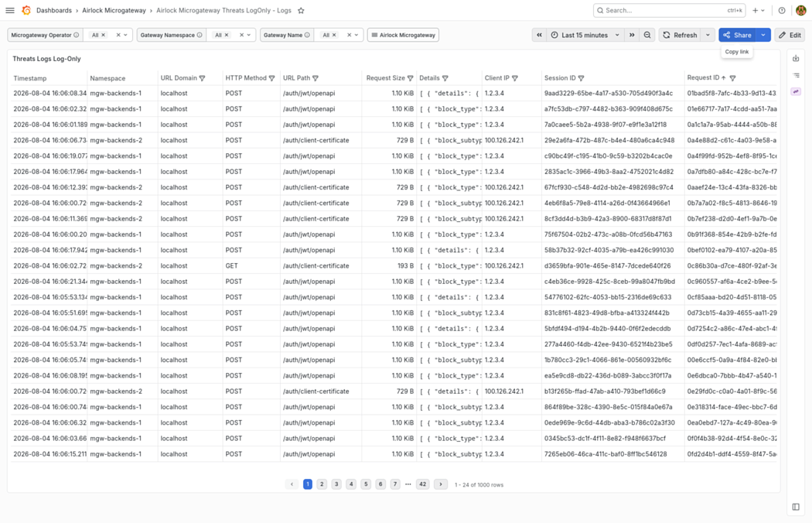Expand the Gateway Namespace dropdown
The image size is (812, 523).
click(x=248, y=36)
